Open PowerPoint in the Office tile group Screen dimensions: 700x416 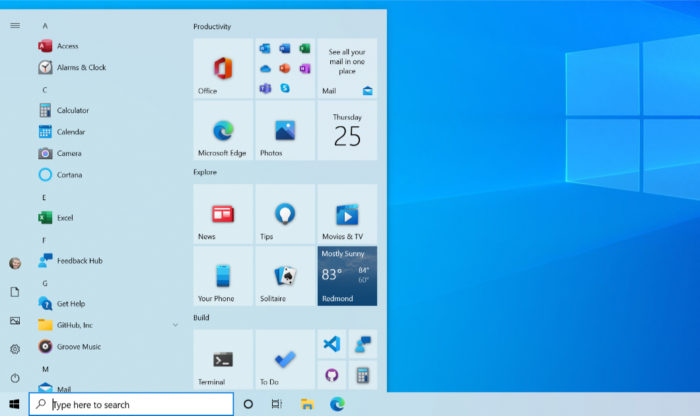(285, 68)
